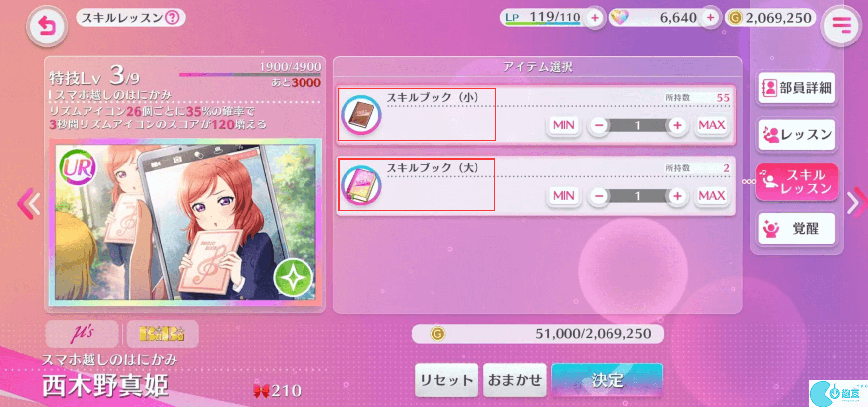This screenshot has height=407, width=868.
Task: Set スキルブック（大） to MIN
Action: pyautogui.click(x=564, y=196)
